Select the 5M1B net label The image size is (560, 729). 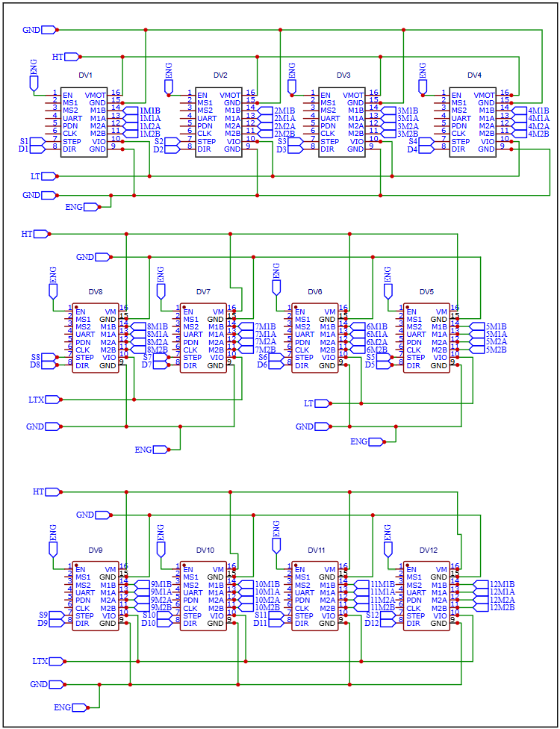[x=497, y=327]
